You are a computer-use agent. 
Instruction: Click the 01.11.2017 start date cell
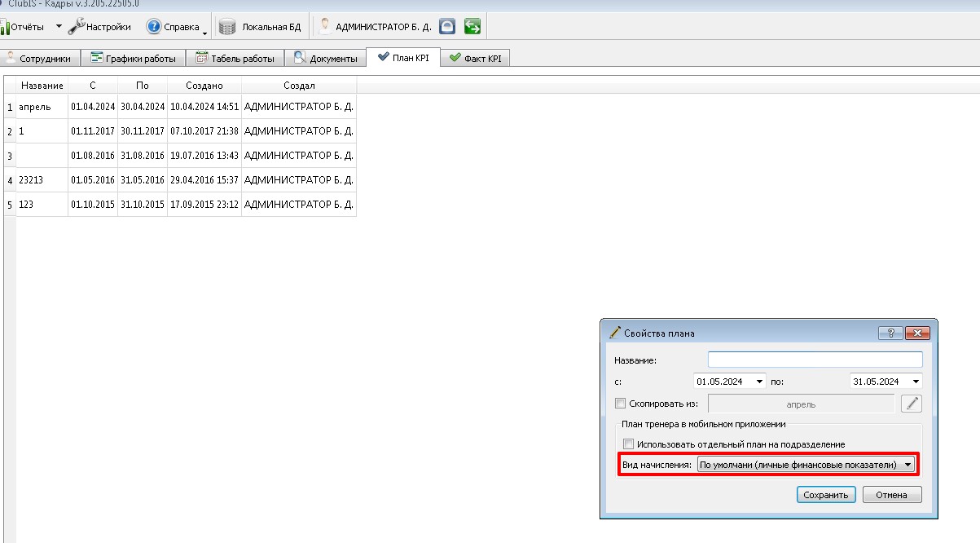(93, 131)
